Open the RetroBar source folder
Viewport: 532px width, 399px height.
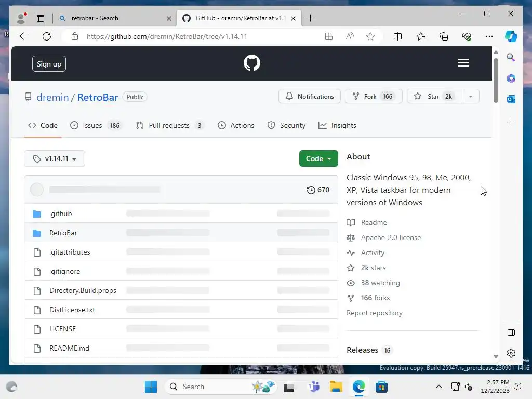point(63,233)
